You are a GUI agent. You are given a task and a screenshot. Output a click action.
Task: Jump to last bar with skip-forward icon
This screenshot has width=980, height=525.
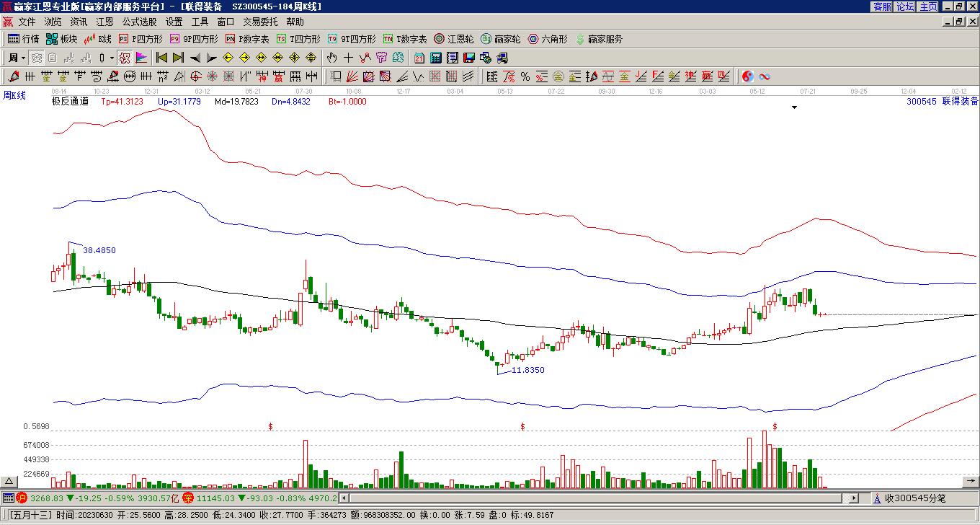[x=178, y=58]
